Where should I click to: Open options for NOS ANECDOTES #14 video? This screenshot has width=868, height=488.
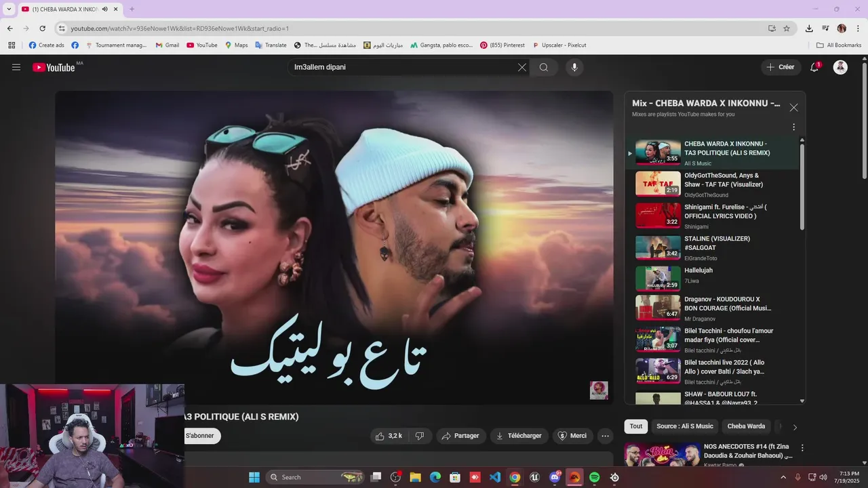pyautogui.click(x=802, y=448)
